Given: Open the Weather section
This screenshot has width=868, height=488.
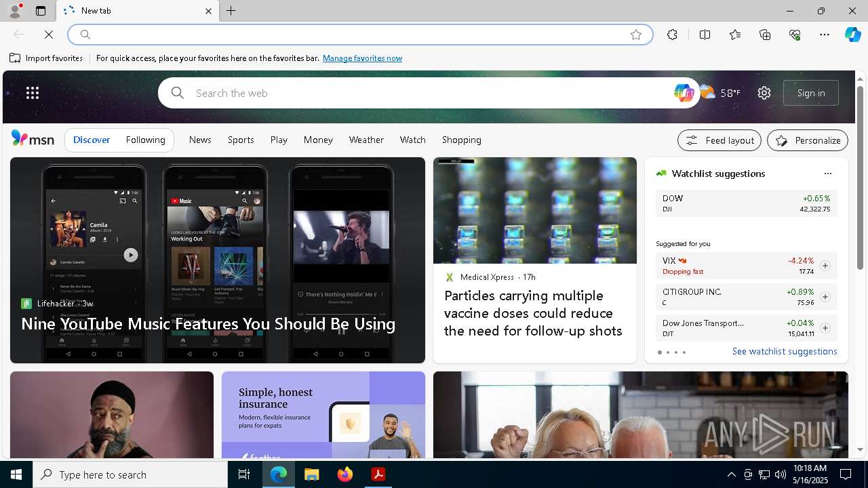Looking at the screenshot, I should (366, 140).
